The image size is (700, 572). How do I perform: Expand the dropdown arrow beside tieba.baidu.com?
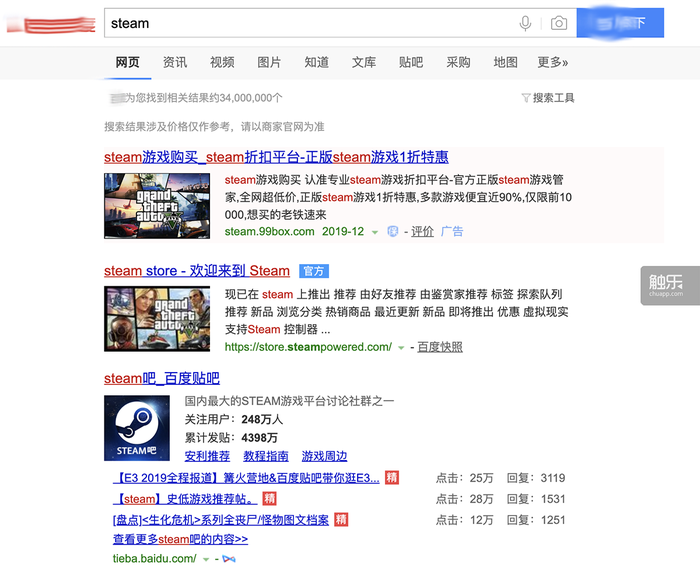point(206,559)
